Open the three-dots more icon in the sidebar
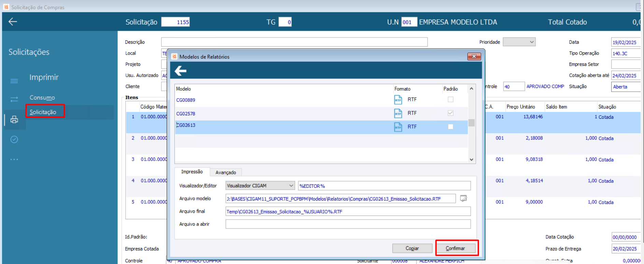Viewport: 644px width, 264px height. [14, 159]
